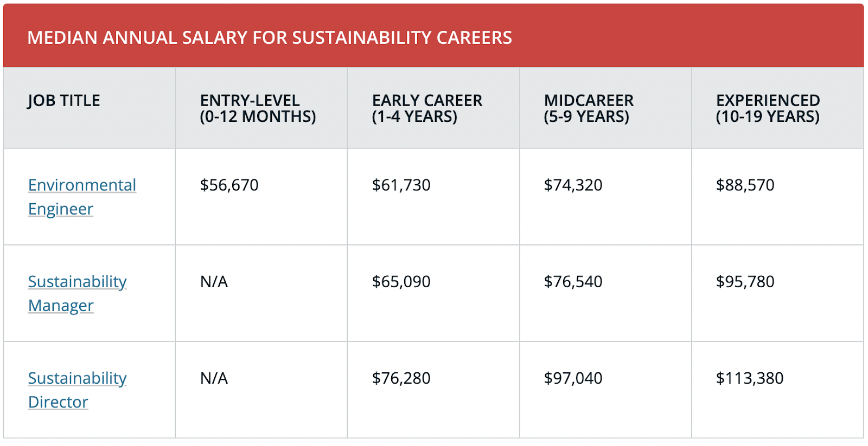Click the Job Title column header
The image size is (868, 446).
64,101
